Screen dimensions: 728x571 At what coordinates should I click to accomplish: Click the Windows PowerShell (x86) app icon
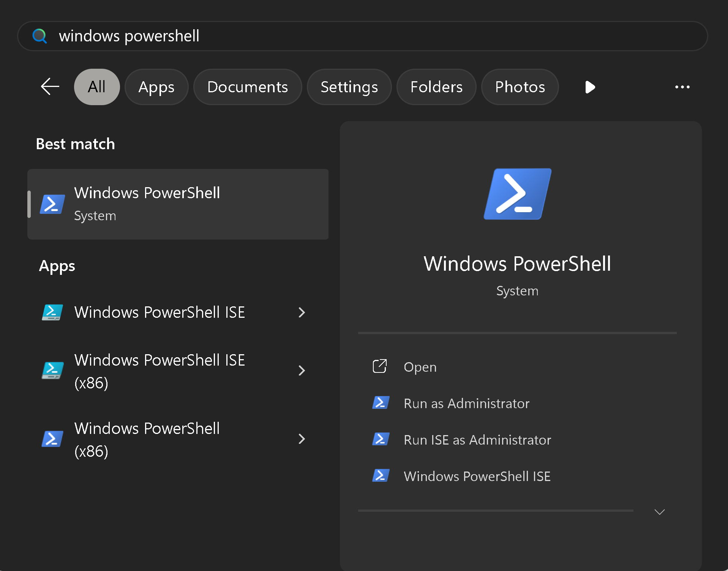[52, 439]
